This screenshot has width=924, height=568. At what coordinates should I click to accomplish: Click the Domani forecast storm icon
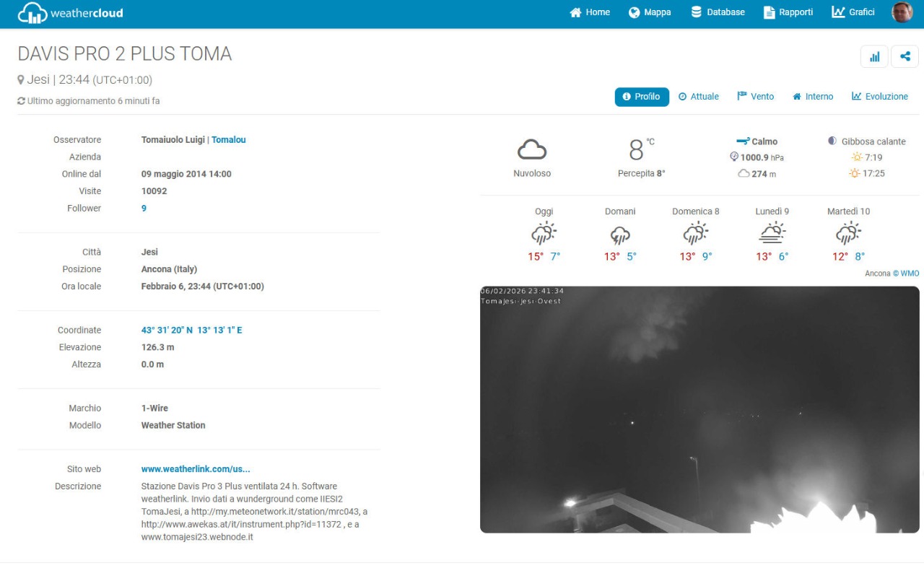pos(620,235)
